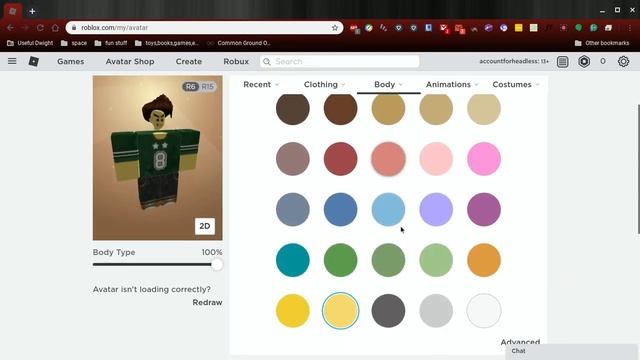Screen dimensions: 640x360
Task: Open the settings gear icon
Action: click(623, 62)
